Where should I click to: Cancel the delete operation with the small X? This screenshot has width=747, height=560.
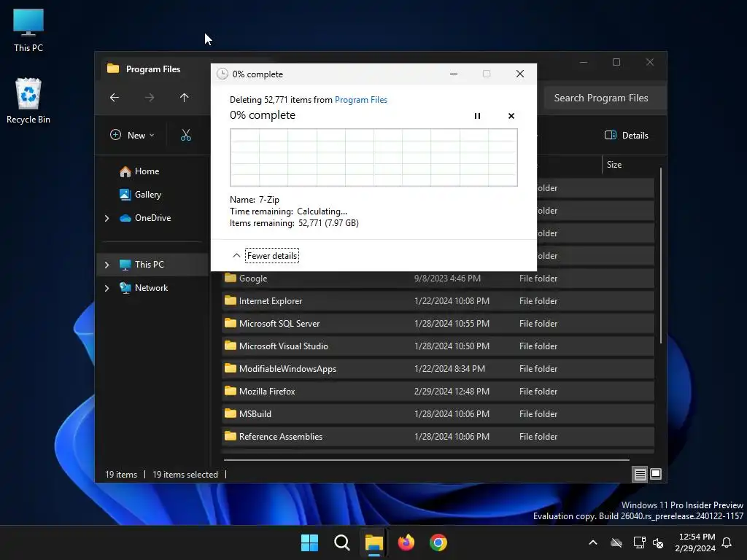(511, 116)
